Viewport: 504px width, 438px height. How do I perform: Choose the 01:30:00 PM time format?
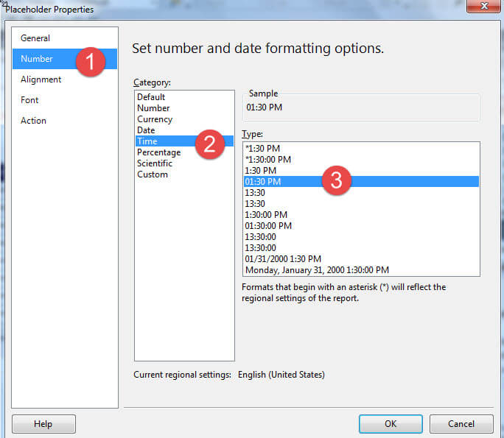click(268, 226)
